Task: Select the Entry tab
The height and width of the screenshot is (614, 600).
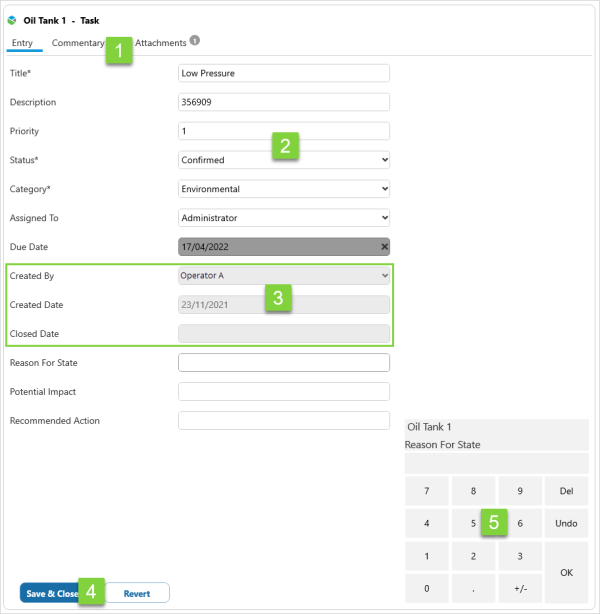Action: tap(21, 43)
